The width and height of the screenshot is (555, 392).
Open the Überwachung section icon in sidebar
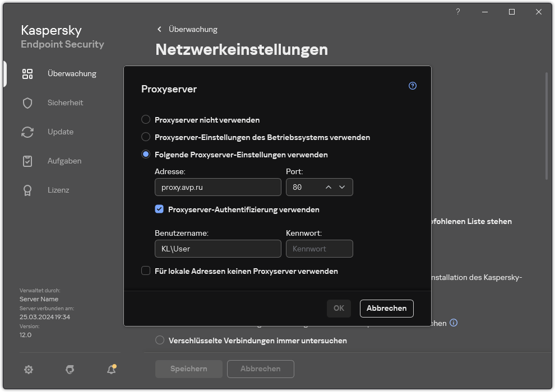coord(27,73)
